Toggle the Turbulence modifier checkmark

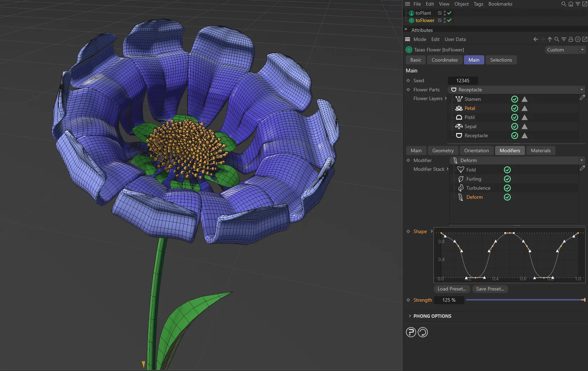[x=507, y=188]
